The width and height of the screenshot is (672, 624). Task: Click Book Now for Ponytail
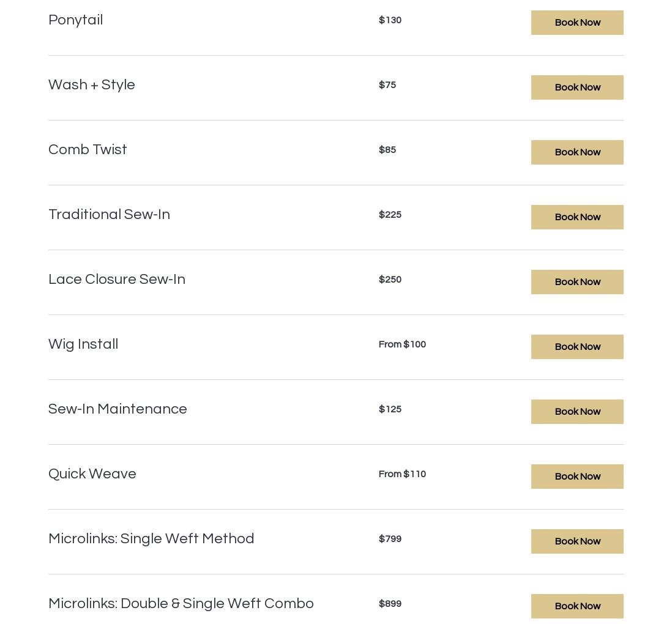click(x=577, y=23)
